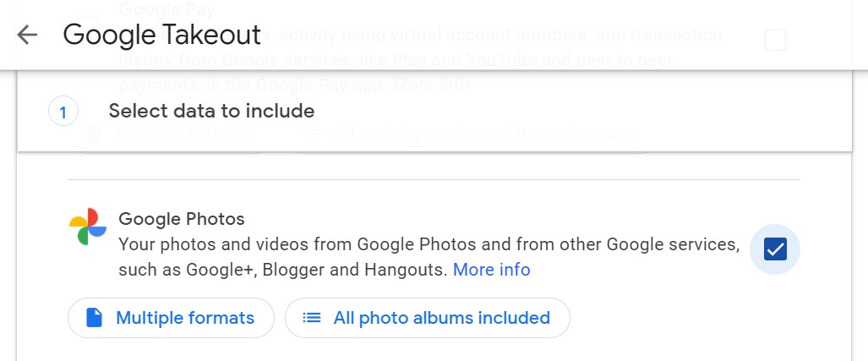This screenshot has height=361, width=868.
Task: Click faded Google Pay Multiple formats button
Action: coord(169,134)
